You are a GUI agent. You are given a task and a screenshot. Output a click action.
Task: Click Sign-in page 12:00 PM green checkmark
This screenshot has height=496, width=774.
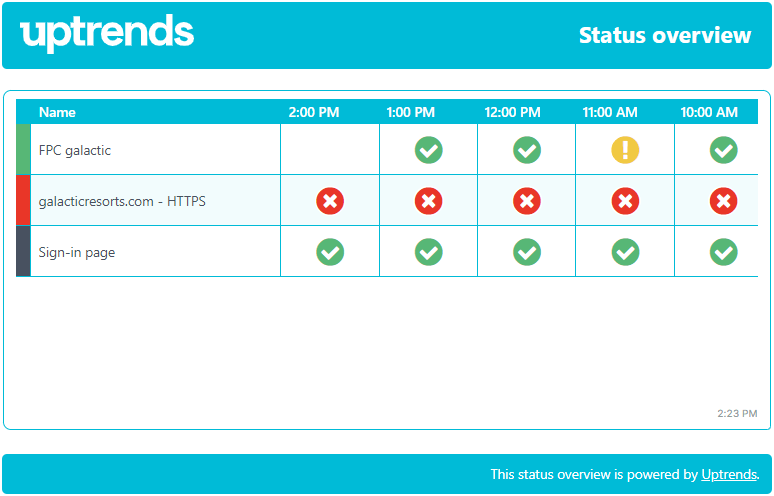(x=527, y=252)
